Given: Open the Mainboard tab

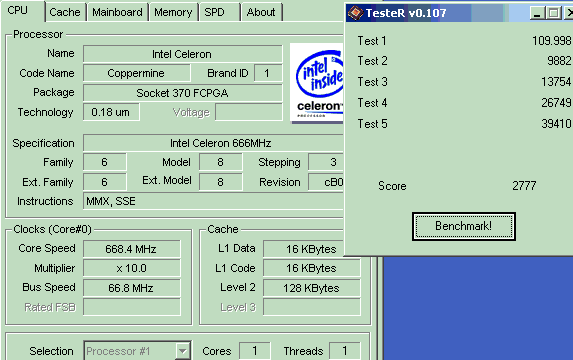Looking at the screenshot, I should 117,12.
